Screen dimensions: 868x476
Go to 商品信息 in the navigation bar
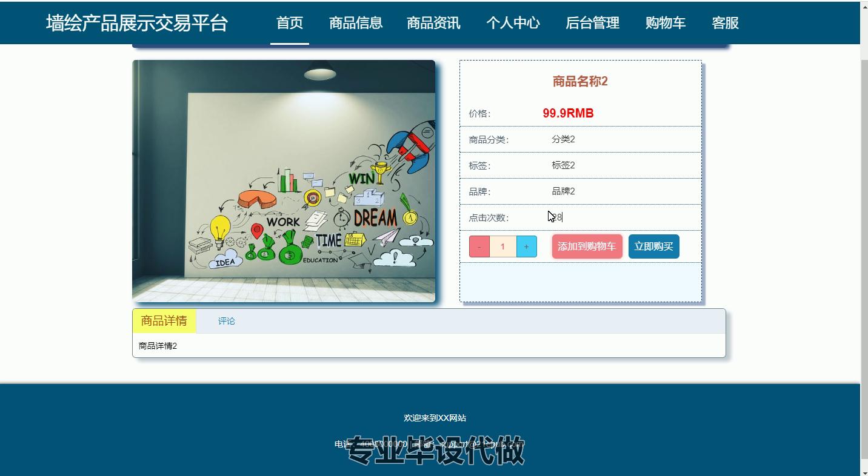point(356,23)
